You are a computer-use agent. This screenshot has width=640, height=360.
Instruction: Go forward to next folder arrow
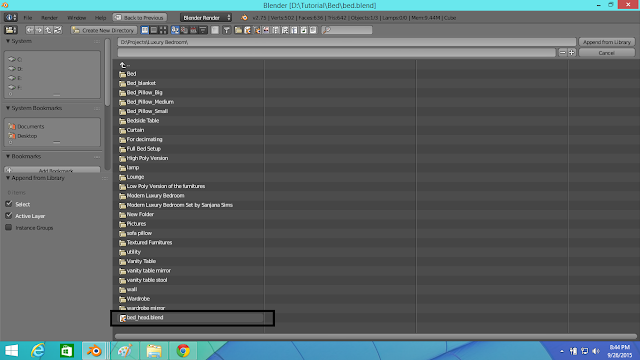(x=39, y=30)
